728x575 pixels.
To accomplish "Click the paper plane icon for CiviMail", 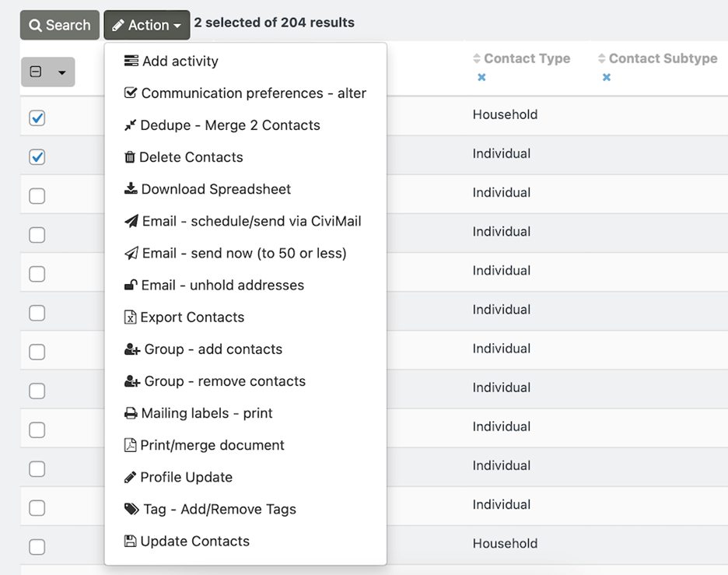I will pyautogui.click(x=131, y=222).
